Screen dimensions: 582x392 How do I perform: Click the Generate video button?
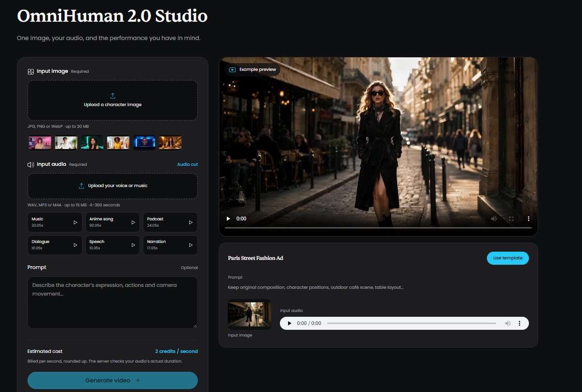112,380
